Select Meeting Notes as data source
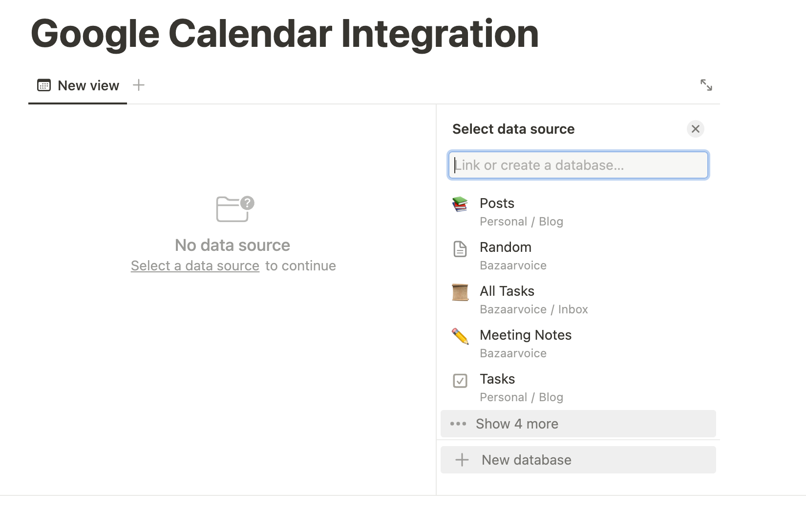The image size is (806, 532). click(578, 344)
